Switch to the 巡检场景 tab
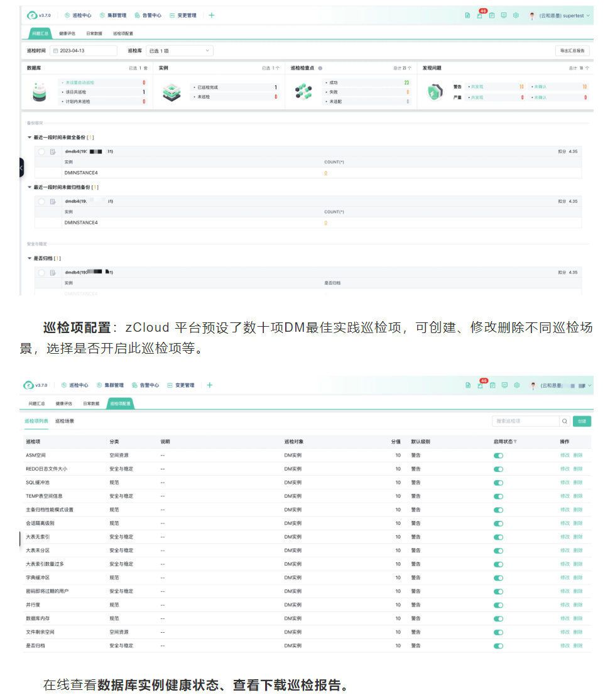 pyautogui.click(x=65, y=421)
